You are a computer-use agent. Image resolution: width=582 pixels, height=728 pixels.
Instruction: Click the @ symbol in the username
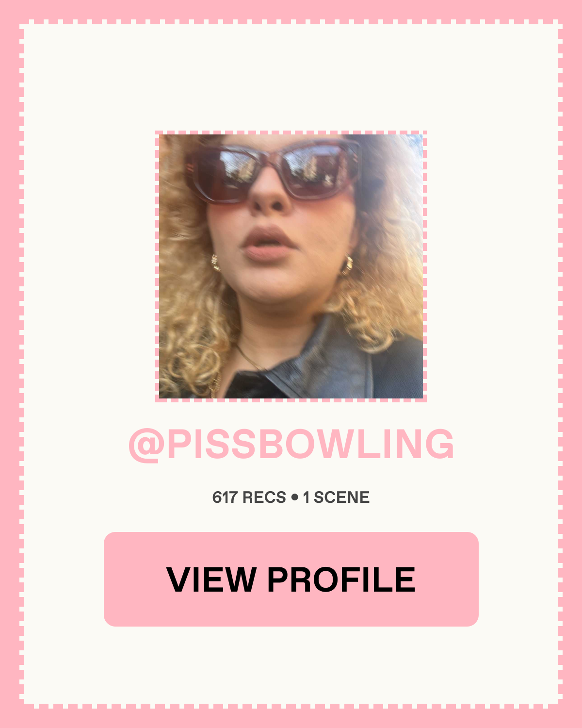[146, 445]
